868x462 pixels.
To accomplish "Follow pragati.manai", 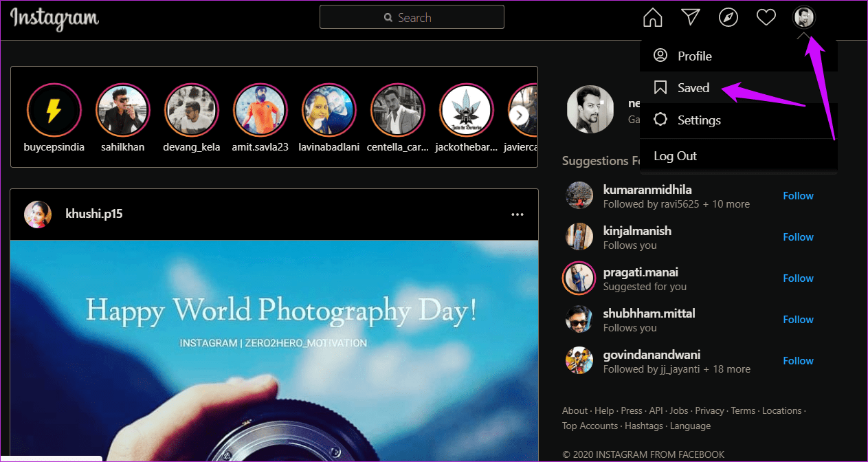I will pos(798,278).
